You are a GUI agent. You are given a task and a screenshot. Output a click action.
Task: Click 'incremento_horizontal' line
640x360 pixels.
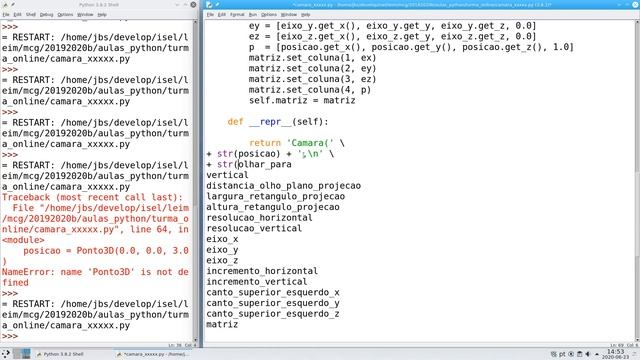point(262,271)
